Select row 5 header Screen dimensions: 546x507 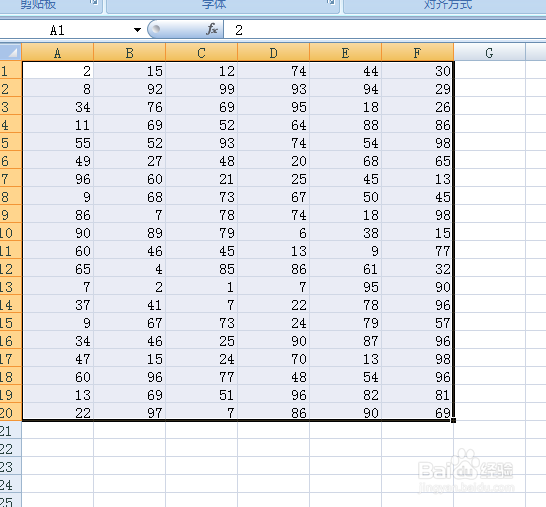pos(10,143)
